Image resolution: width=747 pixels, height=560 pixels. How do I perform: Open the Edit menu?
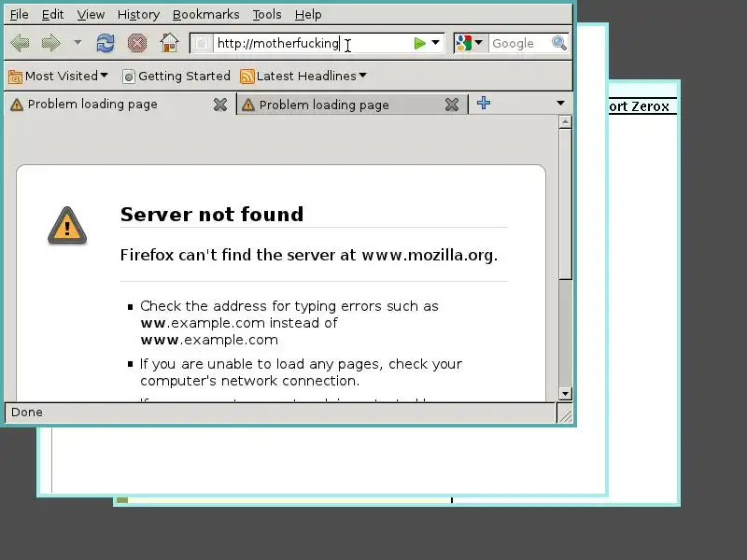[x=52, y=15]
